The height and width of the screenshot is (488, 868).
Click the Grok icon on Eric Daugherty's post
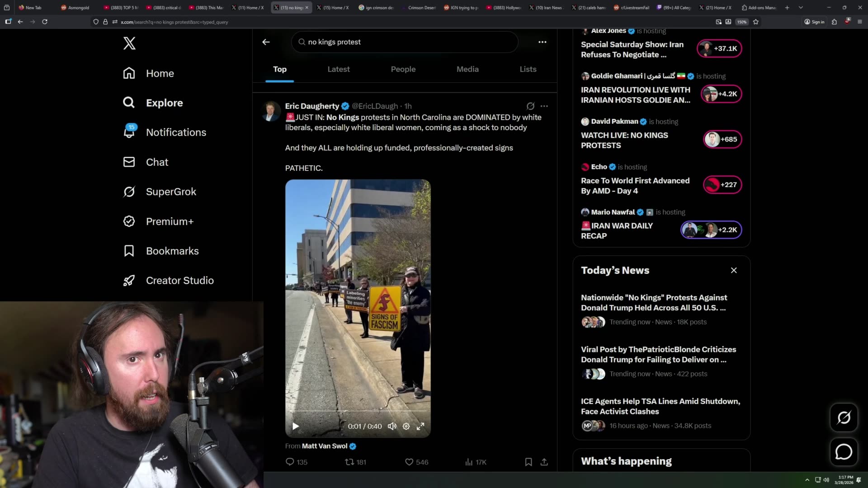530,106
